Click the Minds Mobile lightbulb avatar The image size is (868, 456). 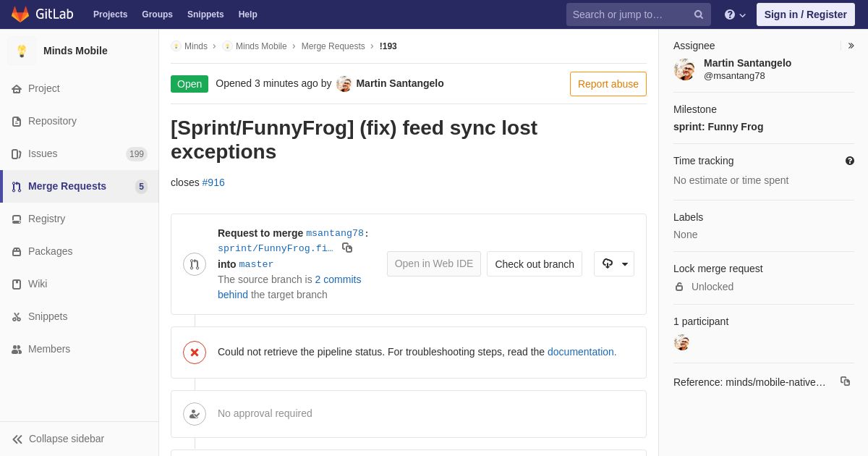[x=22, y=51]
